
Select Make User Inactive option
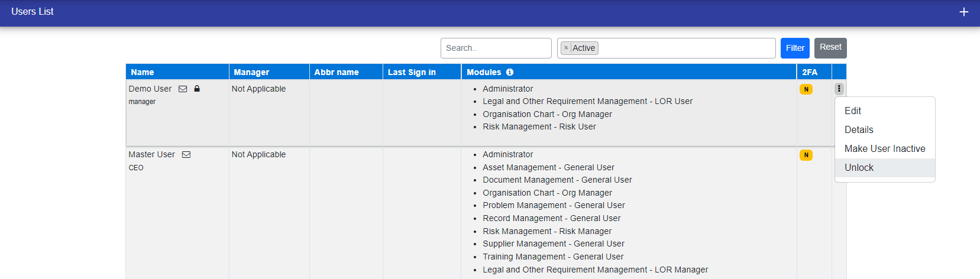[x=884, y=148]
